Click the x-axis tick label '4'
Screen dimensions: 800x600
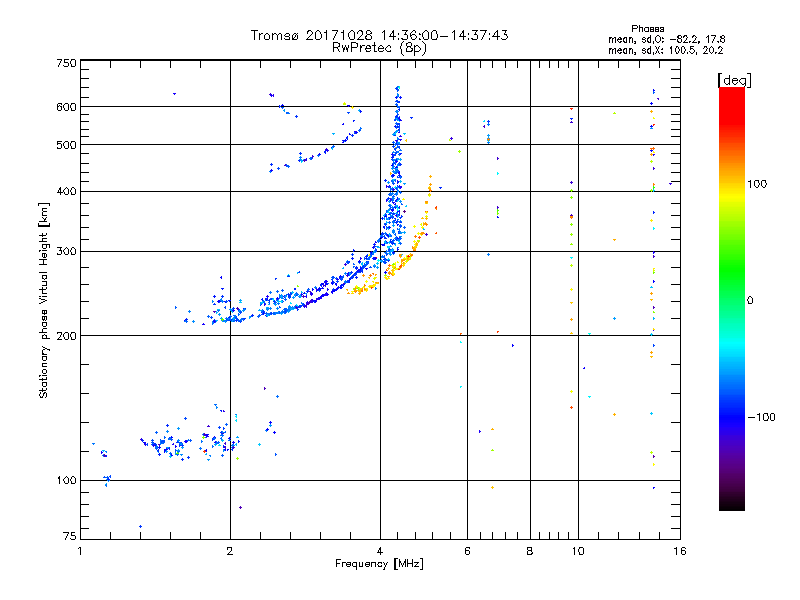click(x=380, y=551)
